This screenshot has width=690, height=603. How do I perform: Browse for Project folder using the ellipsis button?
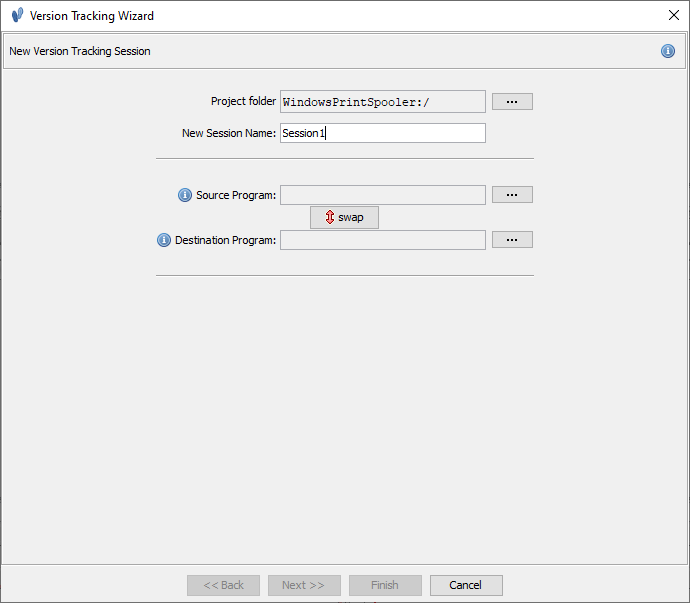point(512,102)
